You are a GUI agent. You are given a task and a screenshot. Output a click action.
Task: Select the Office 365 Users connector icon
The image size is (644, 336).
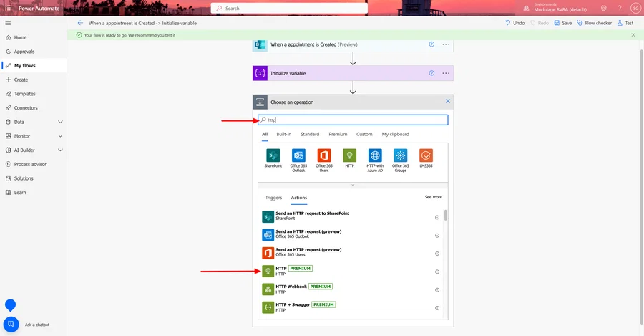tap(324, 155)
